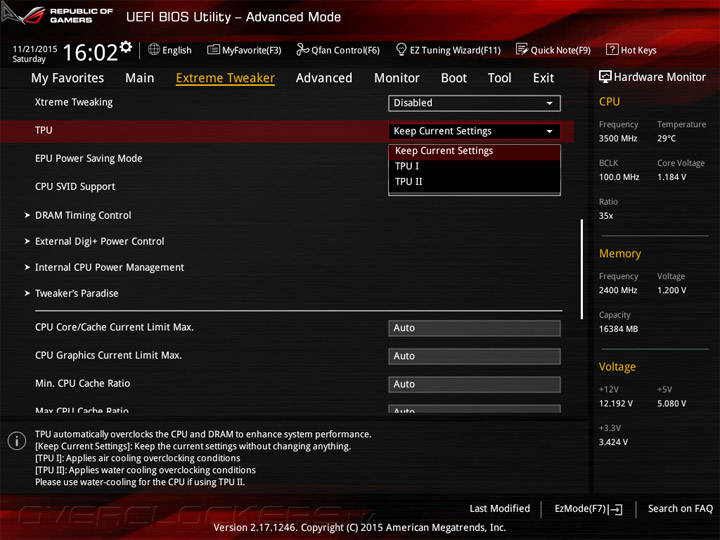The image size is (720, 540).
Task: Click the info icon beside the help text
Action: 17,441
